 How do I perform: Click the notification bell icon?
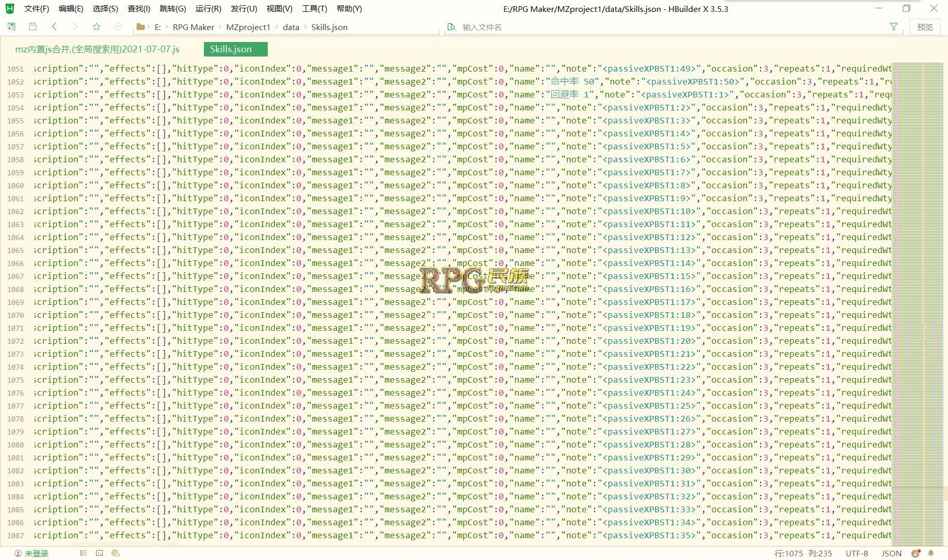tap(931, 553)
